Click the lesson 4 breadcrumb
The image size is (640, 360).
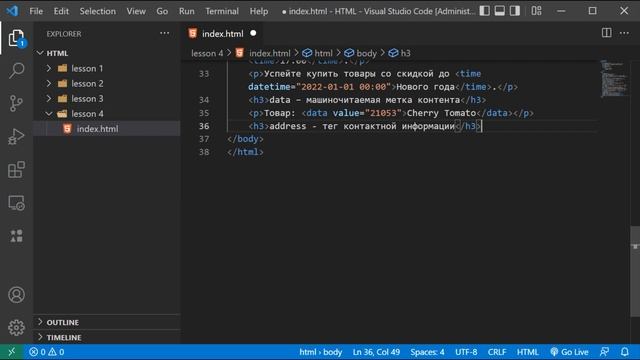(207, 53)
